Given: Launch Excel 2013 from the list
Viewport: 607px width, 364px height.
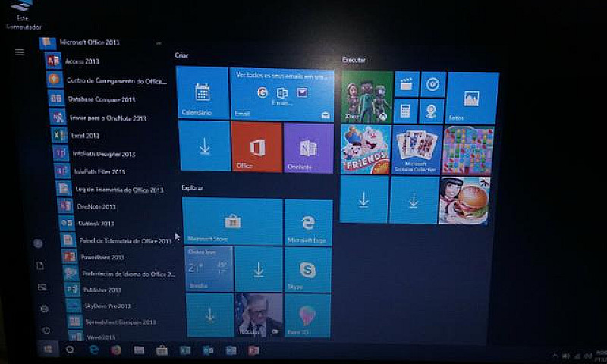Looking at the screenshot, I should click(x=85, y=136).
